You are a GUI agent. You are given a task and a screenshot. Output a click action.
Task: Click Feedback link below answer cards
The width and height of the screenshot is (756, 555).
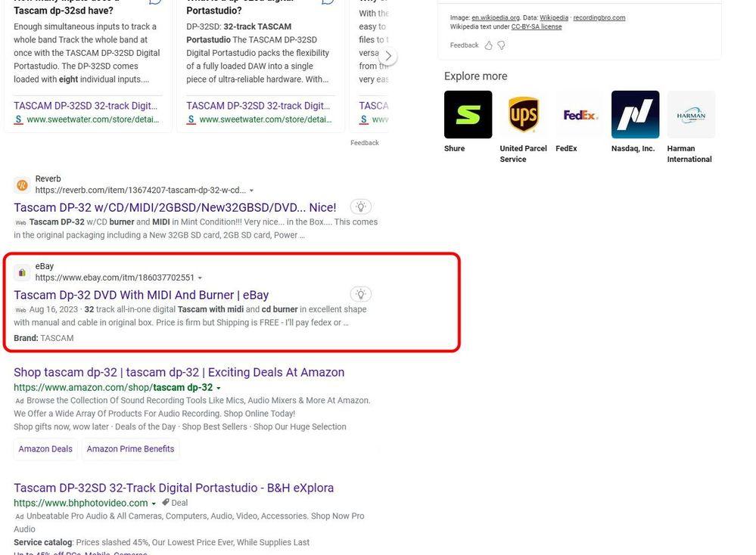click(x=365, y=143)
